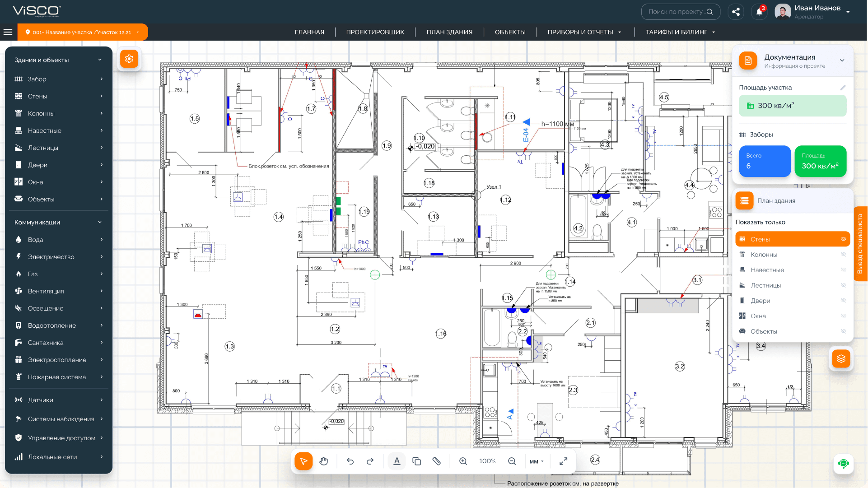
Task: Undo the last action
Action: [x=350, y=461]
